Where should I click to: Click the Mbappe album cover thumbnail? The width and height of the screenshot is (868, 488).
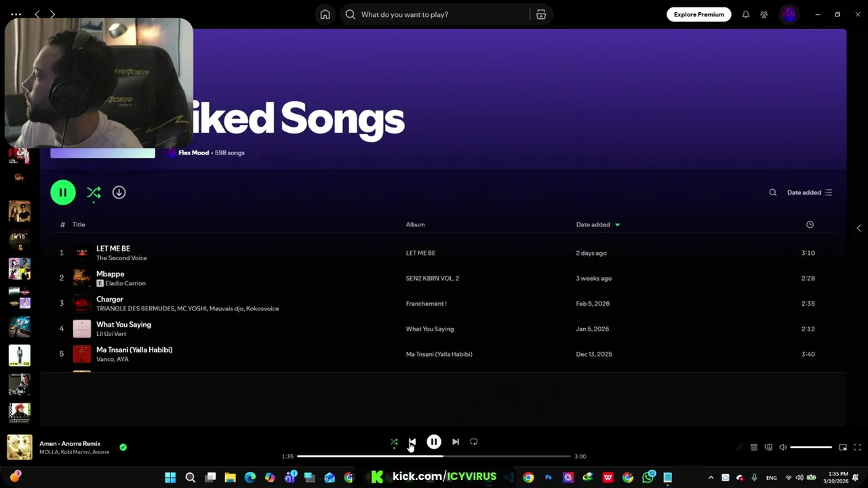click(82, 278)
